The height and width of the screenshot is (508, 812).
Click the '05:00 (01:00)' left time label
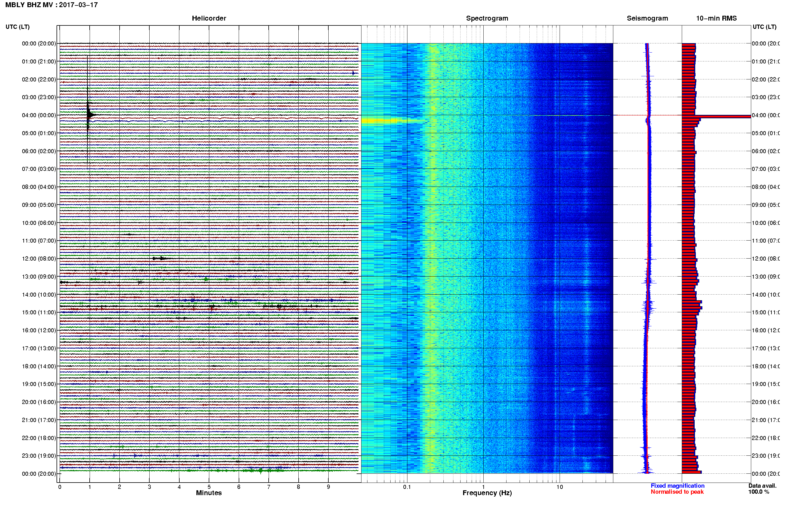(39, 133)
